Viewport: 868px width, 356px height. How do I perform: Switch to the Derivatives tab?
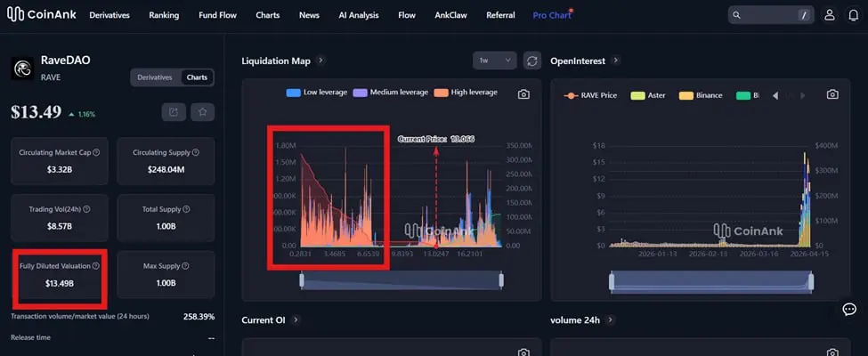tap(155, 77)
